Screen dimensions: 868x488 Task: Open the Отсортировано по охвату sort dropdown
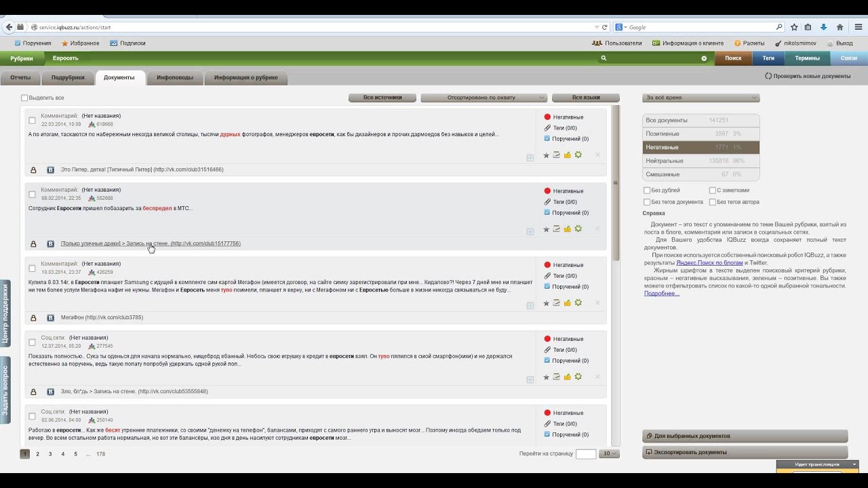pyautogui.click(x=484, y=98)
